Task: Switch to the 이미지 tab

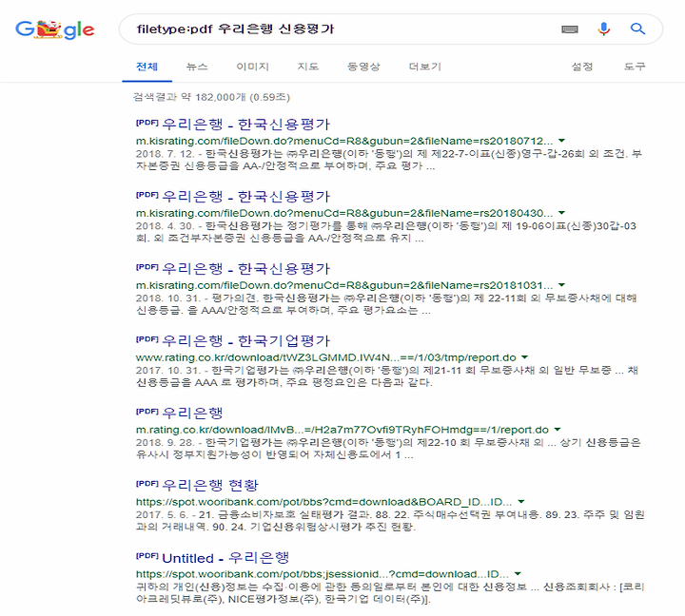Action: click(252, 67)
